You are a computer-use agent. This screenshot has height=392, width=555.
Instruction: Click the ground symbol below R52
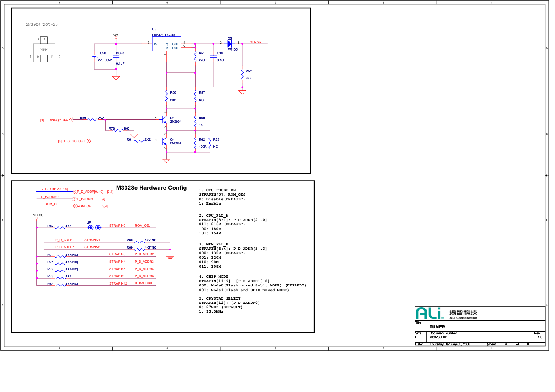(242, 92)
